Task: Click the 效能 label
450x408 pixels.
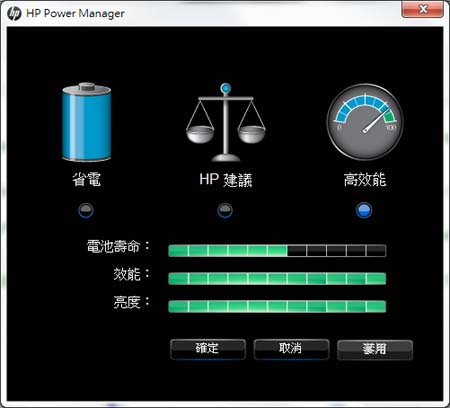Action: 132,274
